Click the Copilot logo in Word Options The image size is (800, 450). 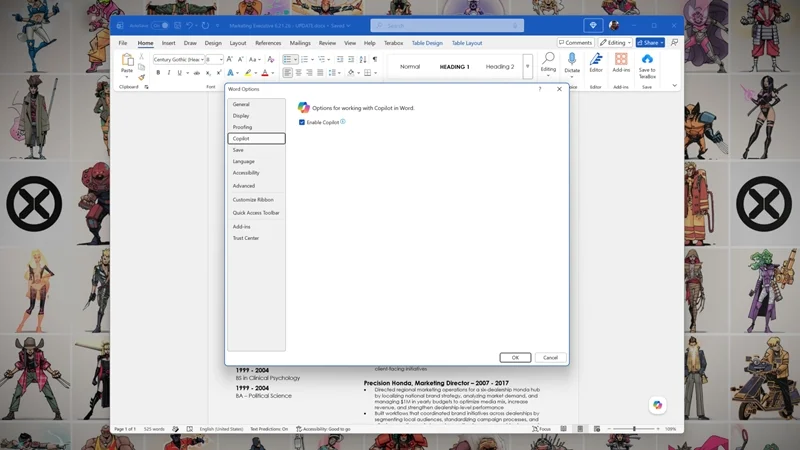(x=304, y=107)
